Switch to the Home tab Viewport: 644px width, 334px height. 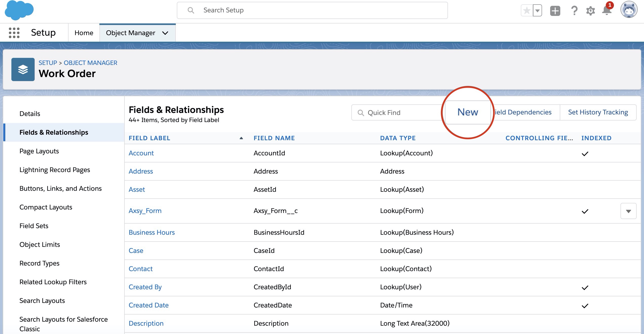84,33
